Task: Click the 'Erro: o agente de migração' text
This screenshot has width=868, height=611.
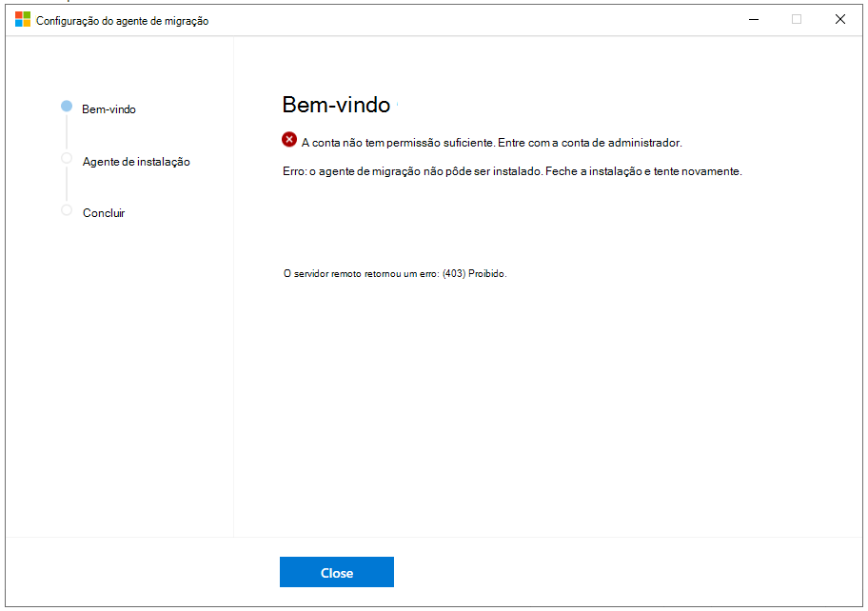Action: [x=512, y=171]
